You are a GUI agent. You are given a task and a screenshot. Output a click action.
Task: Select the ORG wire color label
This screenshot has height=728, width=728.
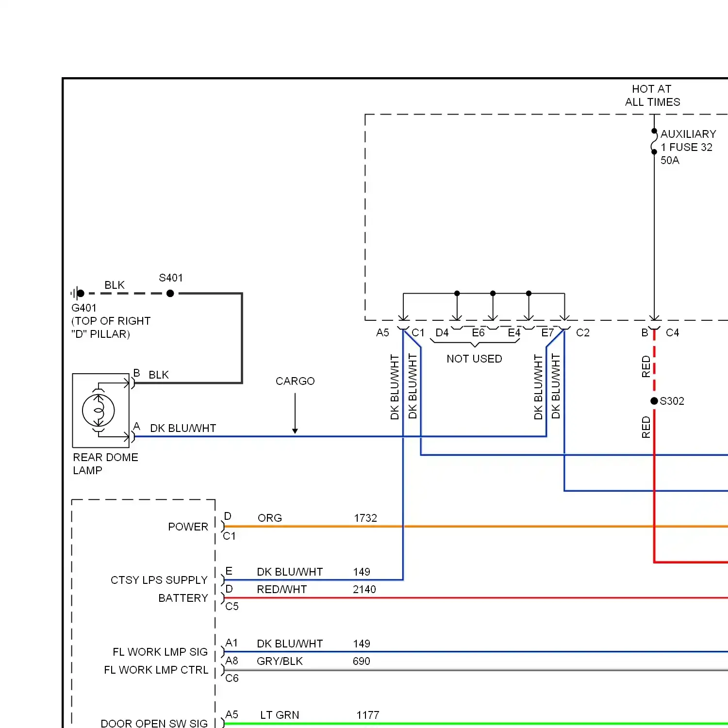270,518
